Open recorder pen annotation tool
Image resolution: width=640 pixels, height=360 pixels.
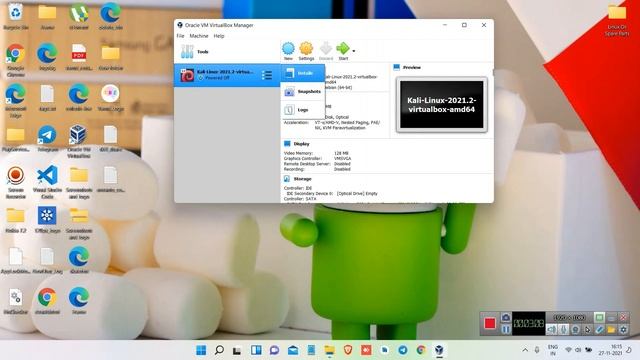point(599,329)
